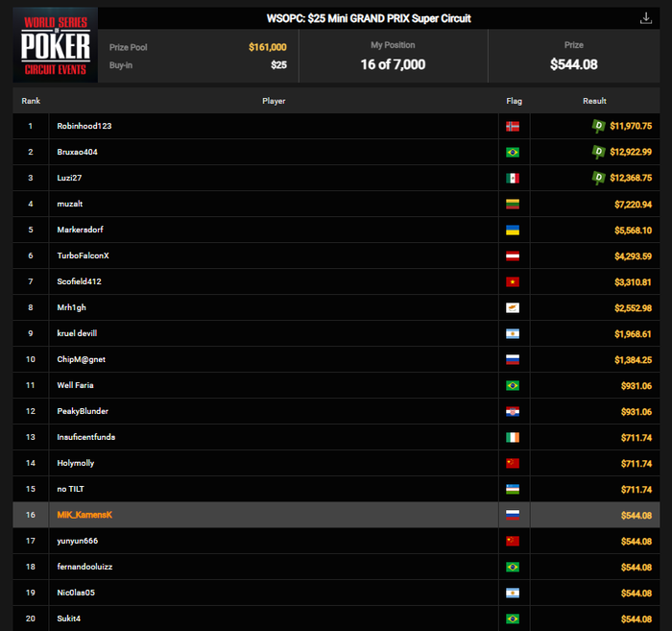Click the Brazil flag for Well Faria
The height and width of the screenshot is (631, 672).
(x=513, y=385)
